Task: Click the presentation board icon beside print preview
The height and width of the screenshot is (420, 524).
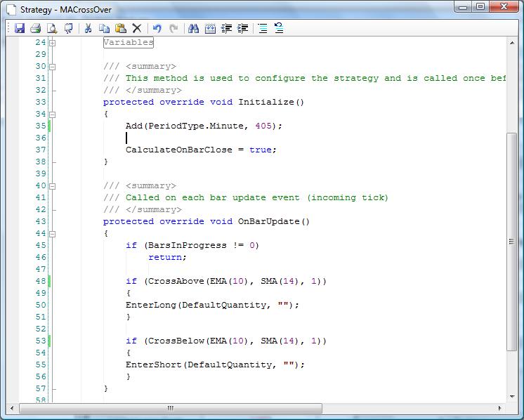Action: pyautogui.click(x=68, y=28)
